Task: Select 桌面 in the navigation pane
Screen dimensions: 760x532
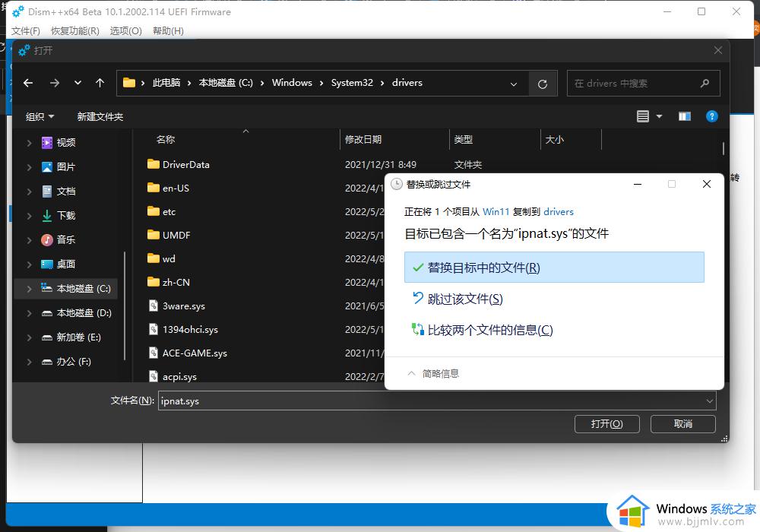Action: (x=66, y=264)
